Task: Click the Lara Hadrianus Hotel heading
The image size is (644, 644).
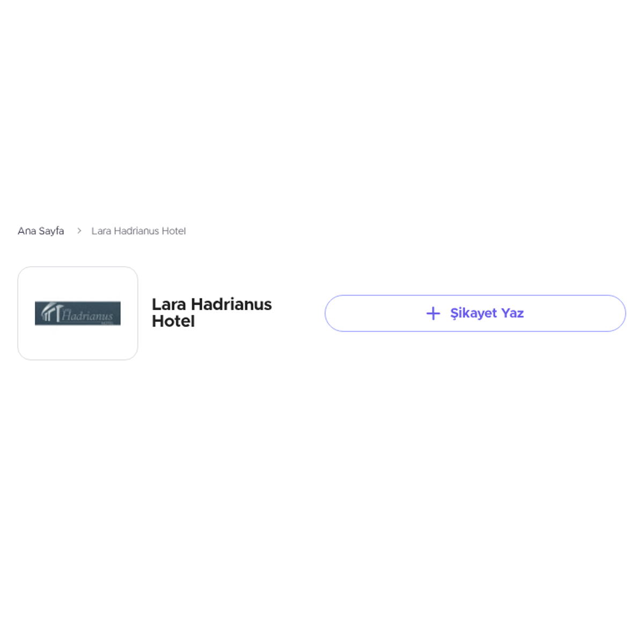Action: click(x=212, y=312)
